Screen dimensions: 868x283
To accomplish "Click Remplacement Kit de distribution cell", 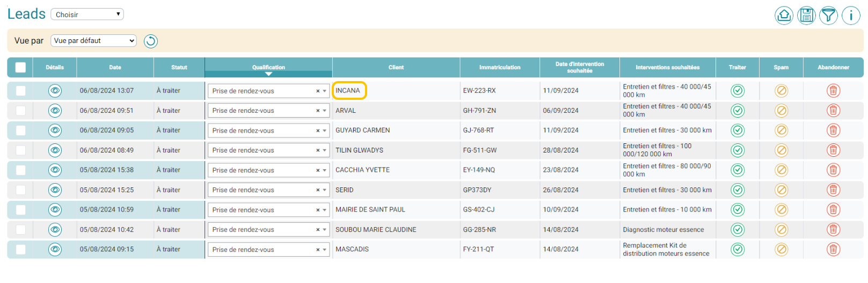I will click(x=666, y=249).
